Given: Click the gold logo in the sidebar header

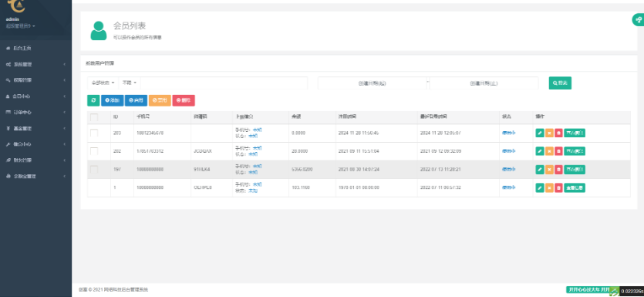Looking at the screenshot, I should [16, 6].
